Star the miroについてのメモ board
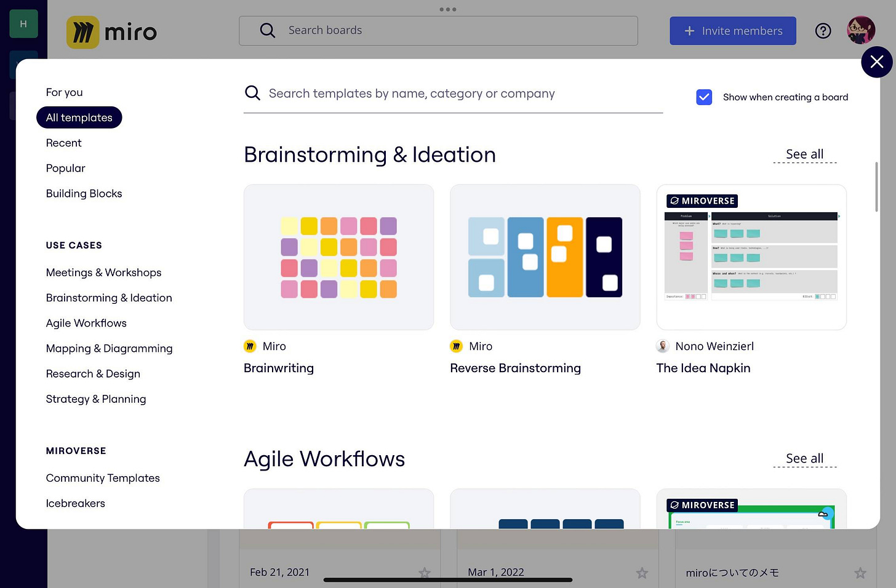Viewport: 896px width, 588px height. tap(860, 573)
